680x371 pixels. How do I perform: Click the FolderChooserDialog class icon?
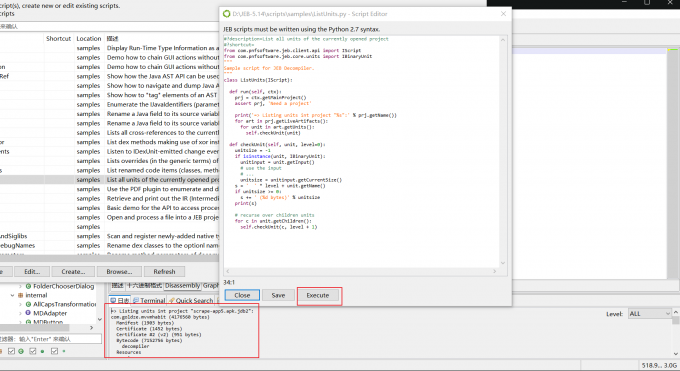pyautogui.click(x=29, y=286)
